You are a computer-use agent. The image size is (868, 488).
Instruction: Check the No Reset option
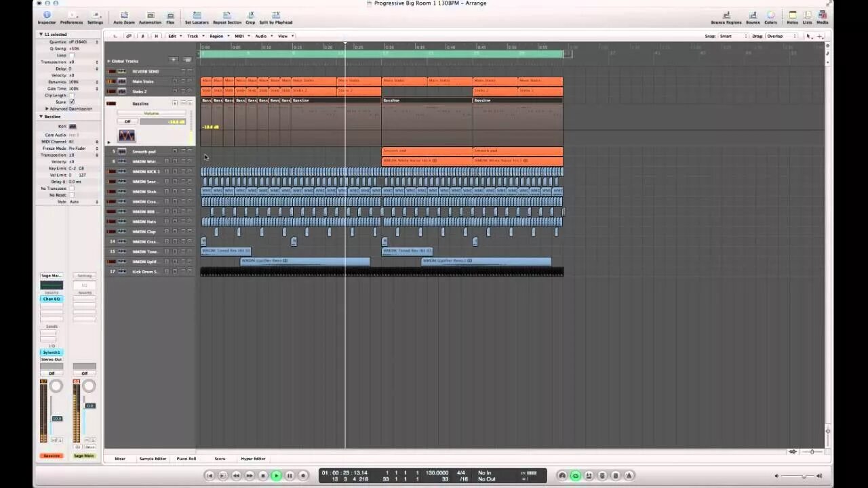[72, 195]
